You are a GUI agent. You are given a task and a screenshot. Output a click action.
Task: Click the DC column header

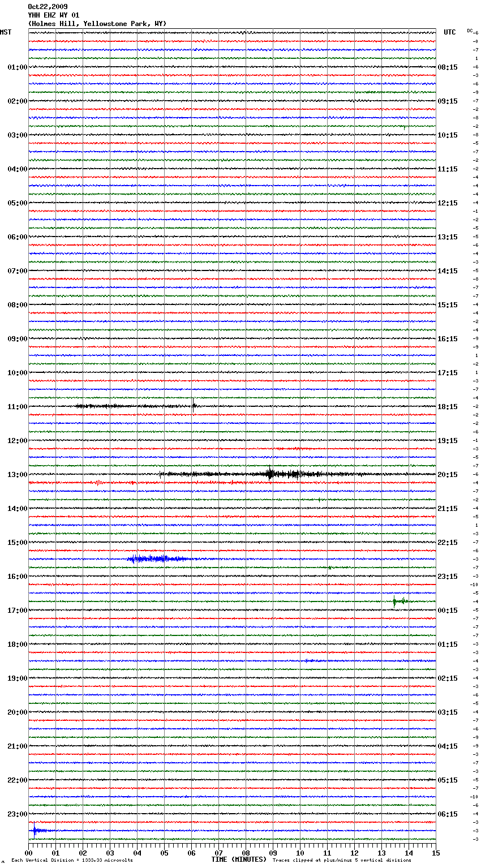coord(470,31)
